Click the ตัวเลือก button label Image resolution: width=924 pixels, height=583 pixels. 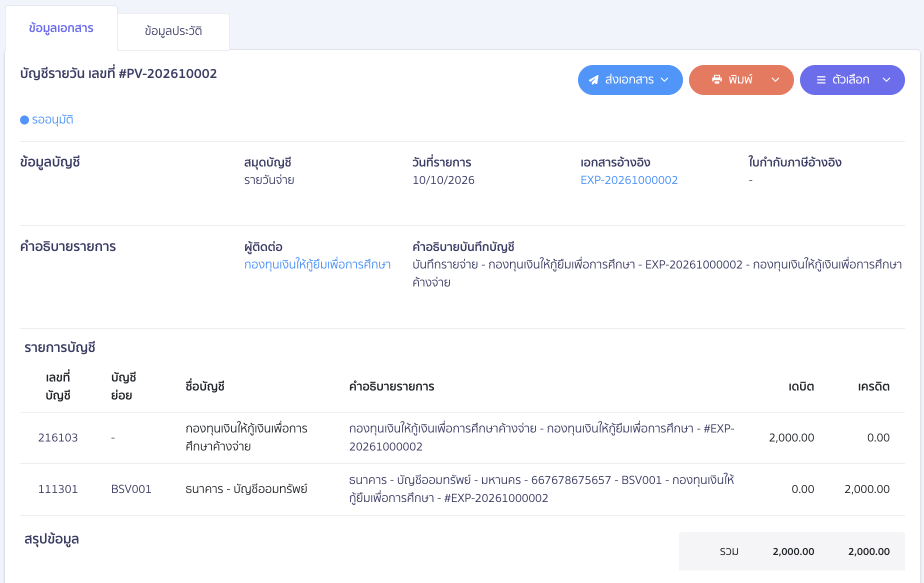click(850, 79)
